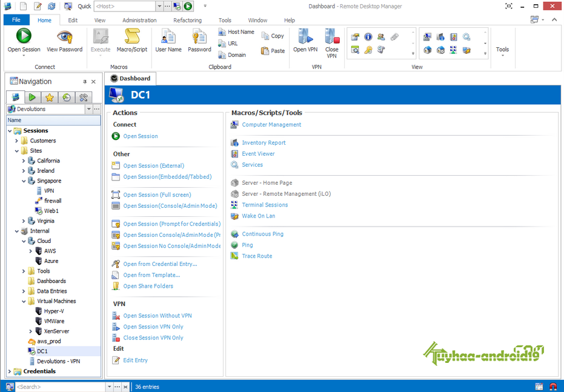Open the File menu
The height and width of the screenshot is (392, 564).
[x=16, y=20]
